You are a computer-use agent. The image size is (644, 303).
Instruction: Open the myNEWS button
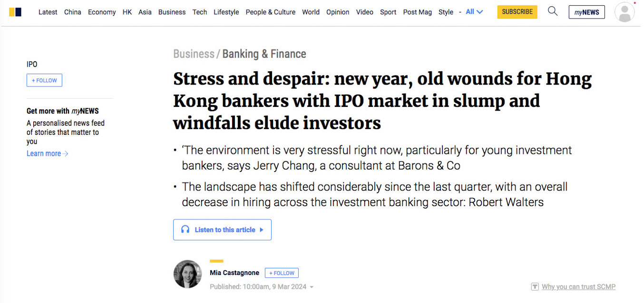coord(587,12)
